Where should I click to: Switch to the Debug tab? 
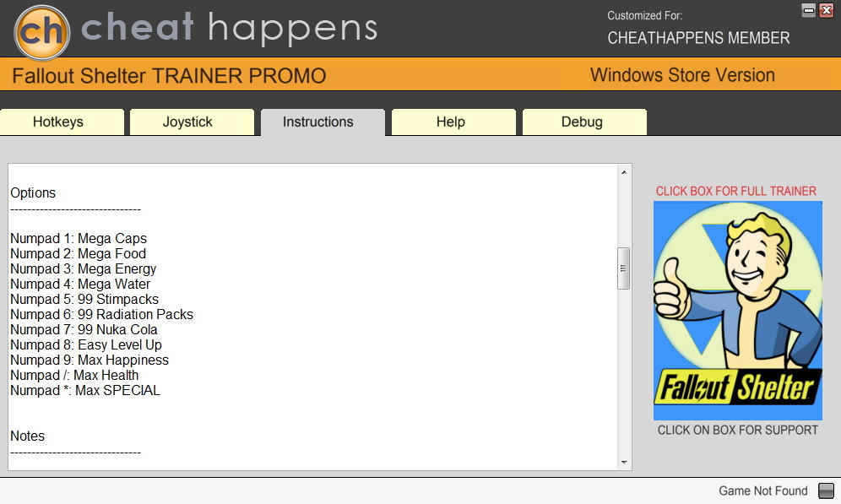tap(584, 122)
